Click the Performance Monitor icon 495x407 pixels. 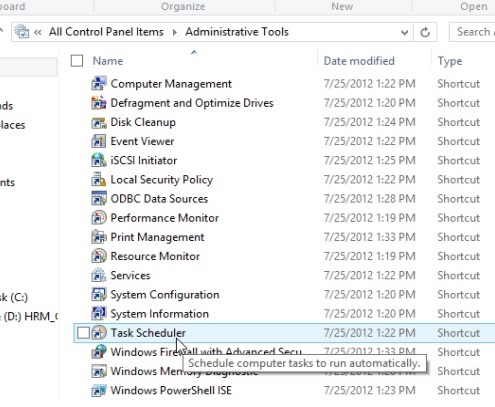(x=99, y=218)
